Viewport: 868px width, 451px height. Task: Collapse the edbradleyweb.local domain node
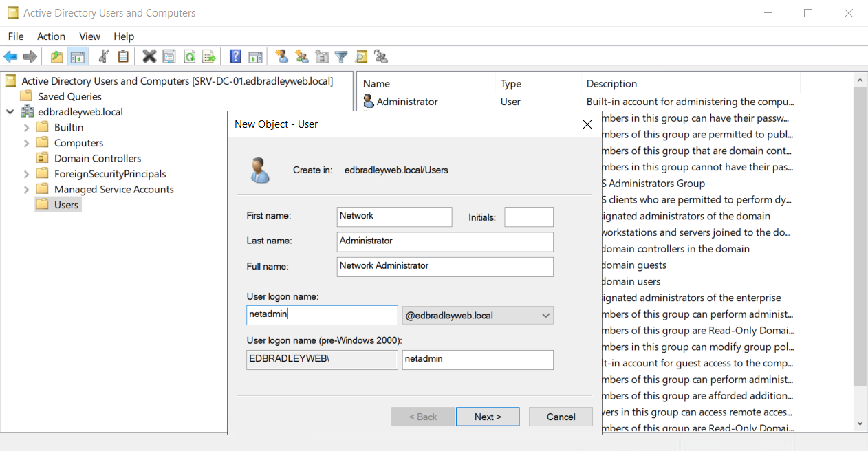click(10, 111)
